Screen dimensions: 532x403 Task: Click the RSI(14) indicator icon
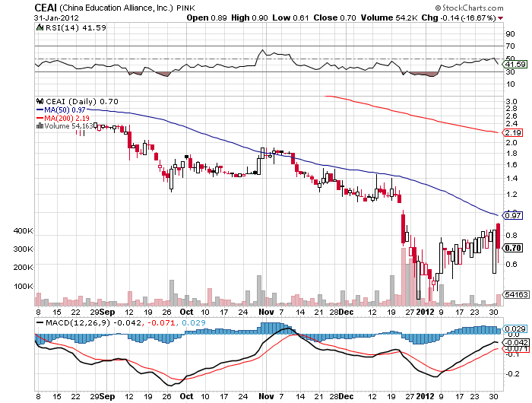[40, 27]
